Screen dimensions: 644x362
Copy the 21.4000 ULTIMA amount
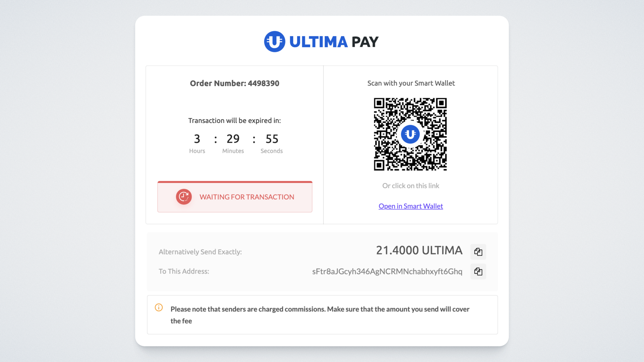click(478, 252)
